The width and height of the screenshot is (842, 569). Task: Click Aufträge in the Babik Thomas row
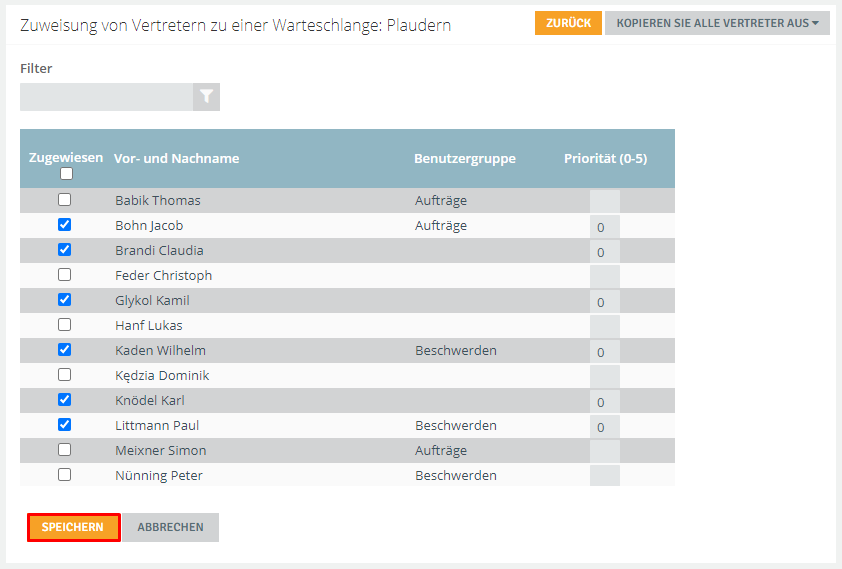click(441, 201)
